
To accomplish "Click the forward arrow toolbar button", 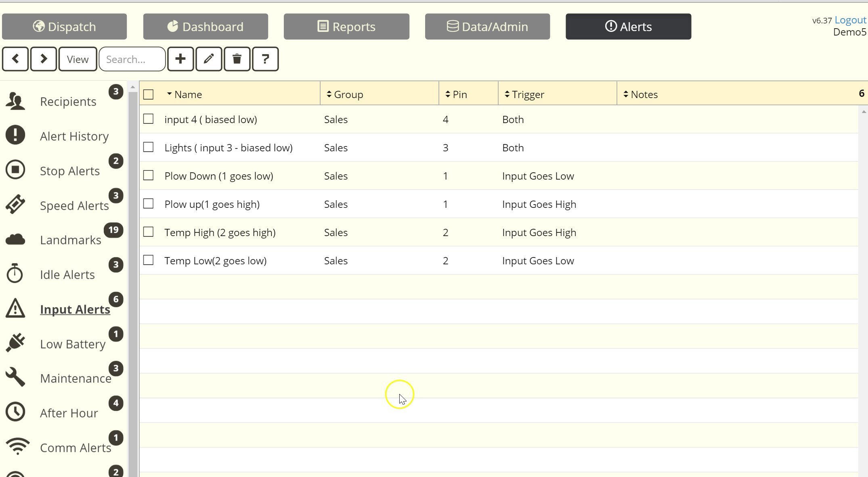I will [x=44, y=59].
